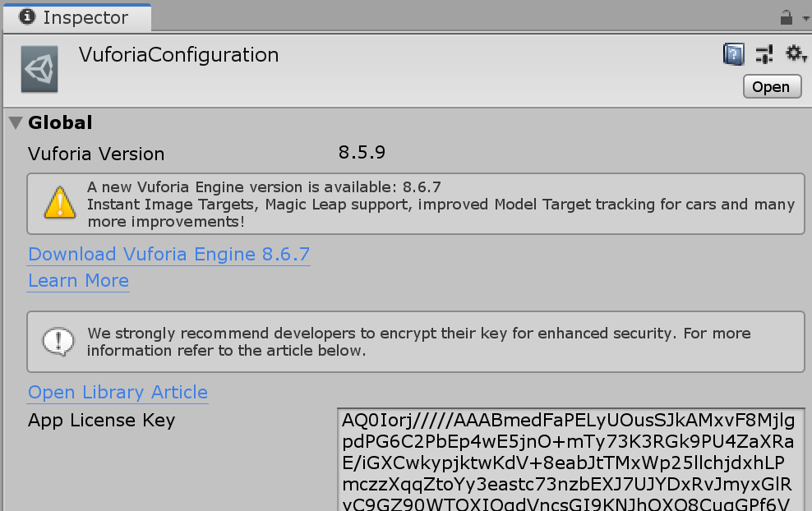Collapse the Global section
Viewport: 812px width, 511px height.
coord(16,123)
